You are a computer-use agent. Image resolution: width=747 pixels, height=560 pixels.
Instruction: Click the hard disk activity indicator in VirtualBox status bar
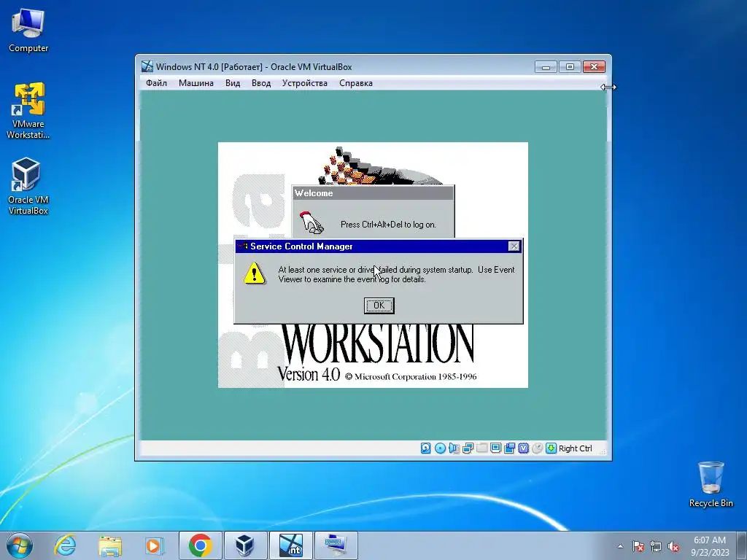pos(425,448)
